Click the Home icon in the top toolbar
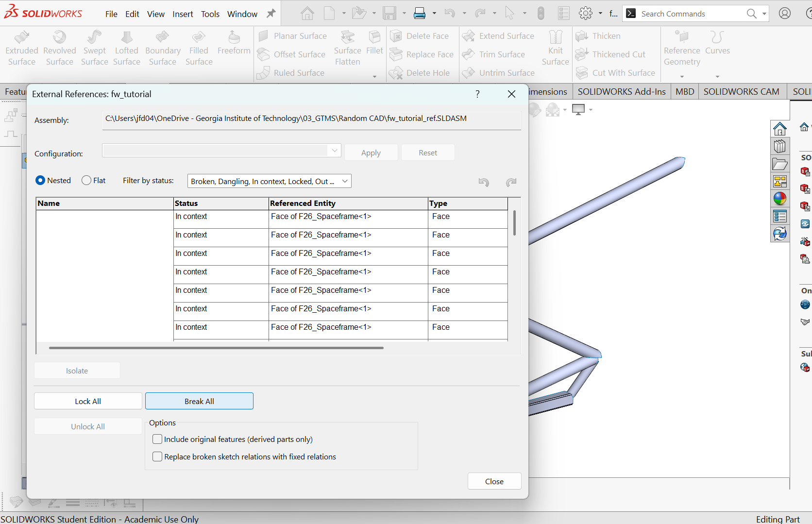The image size is (812, 524). coord(307,14)
